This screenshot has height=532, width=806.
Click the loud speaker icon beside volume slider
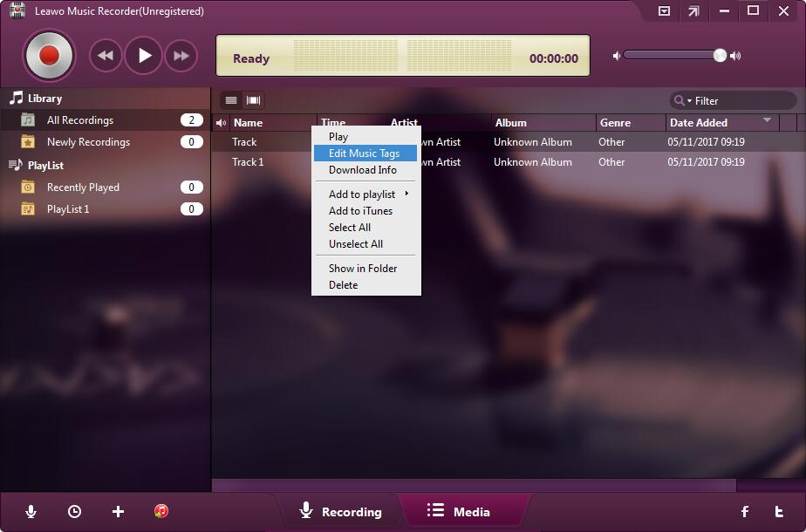[x=735, y=56]
